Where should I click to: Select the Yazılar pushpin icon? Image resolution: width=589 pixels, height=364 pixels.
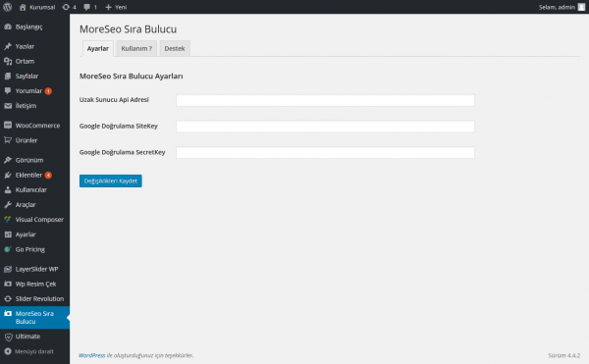(x=8, y=46)
